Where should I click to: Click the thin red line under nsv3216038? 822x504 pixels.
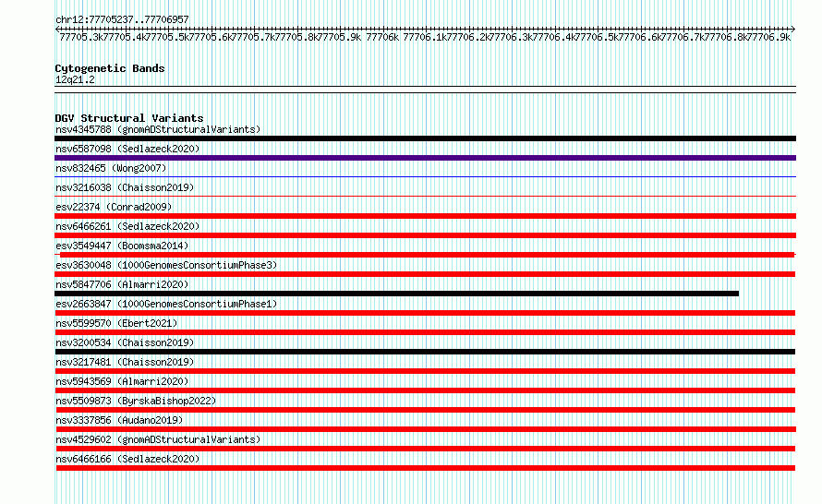(425, 197)
